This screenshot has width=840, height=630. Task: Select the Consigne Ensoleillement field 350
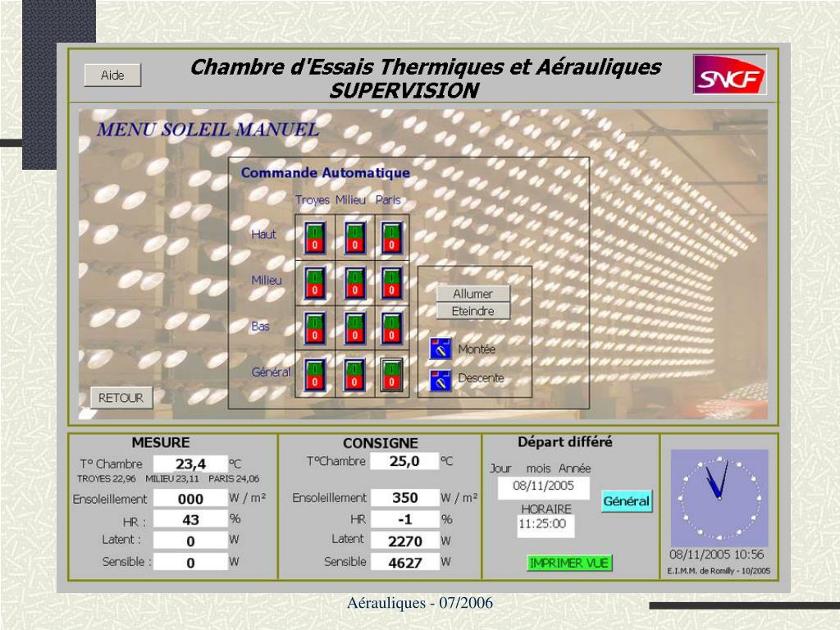(x=404, y=498)
